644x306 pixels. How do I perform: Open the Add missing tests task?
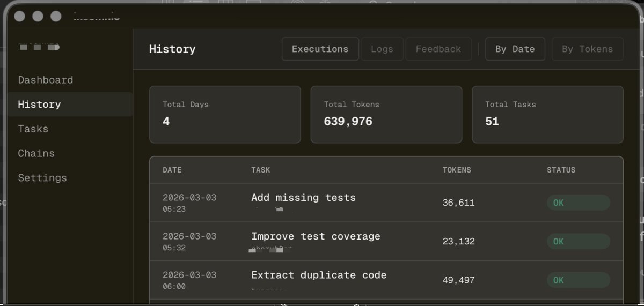point(303,198)
